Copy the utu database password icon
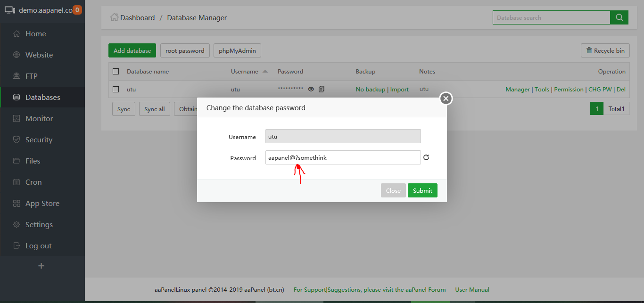Screen dimensions: 644x303 coord(322,89)
